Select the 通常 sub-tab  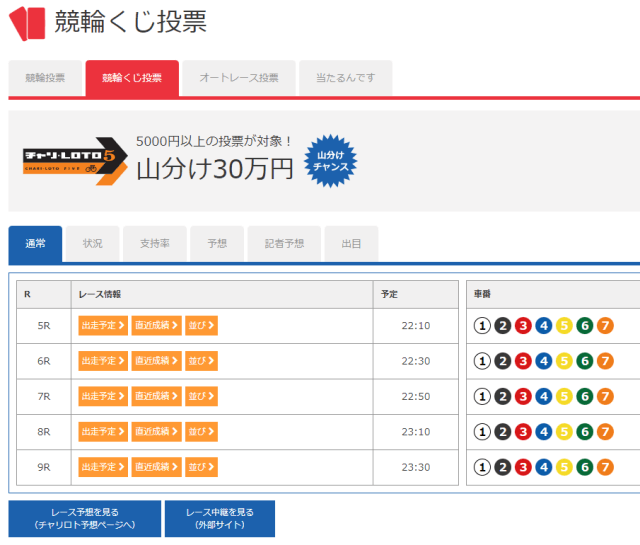(35, 244)
